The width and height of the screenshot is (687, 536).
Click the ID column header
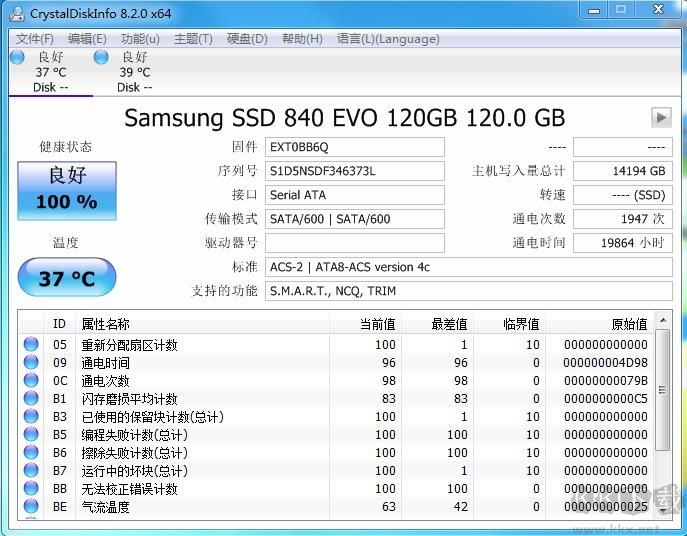click(x=59, y=324)
